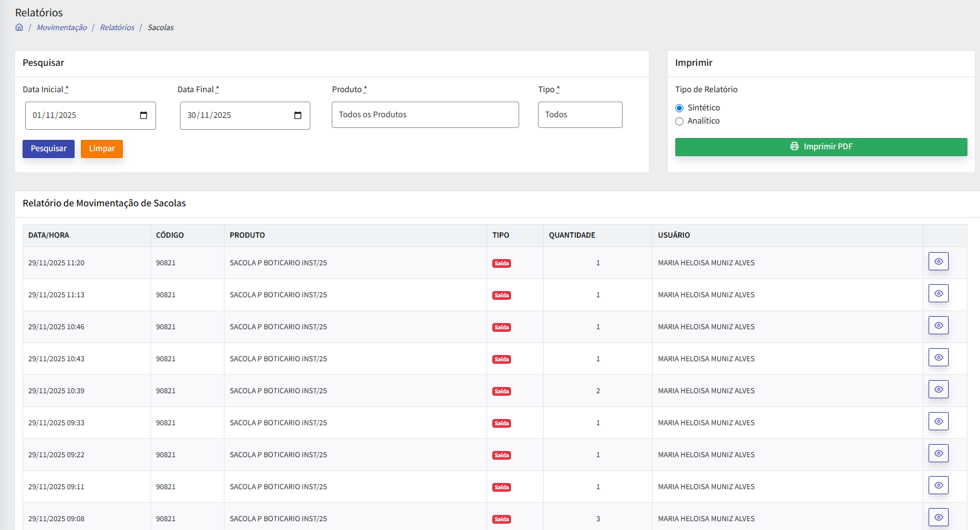The width and height of the screenshot is (980, 530).
Task: Show details for the 29/11/2025 09:11 movement
Action: (x=938, y=485)
